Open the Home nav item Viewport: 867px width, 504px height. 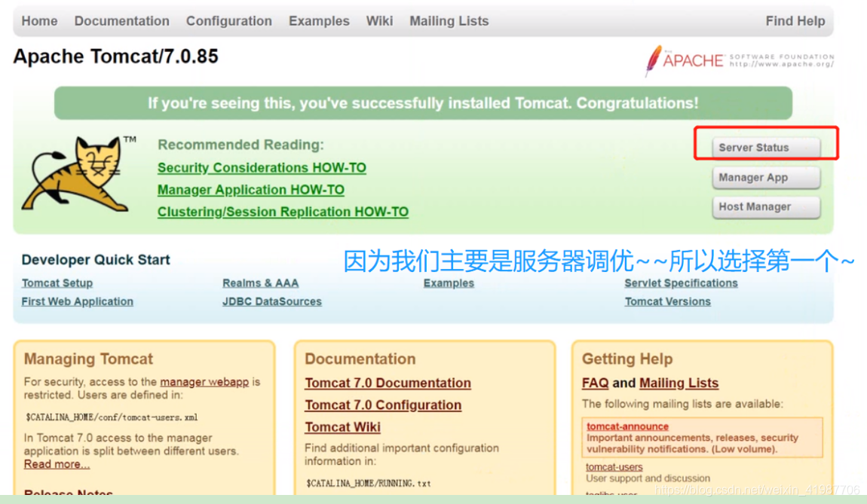point(39,21)
